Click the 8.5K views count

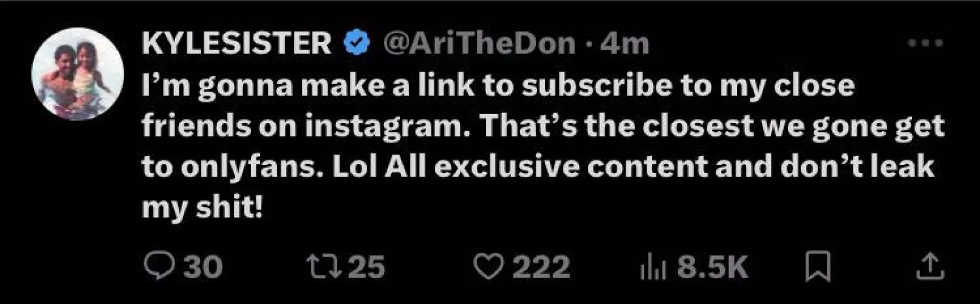tap(713, 267)
